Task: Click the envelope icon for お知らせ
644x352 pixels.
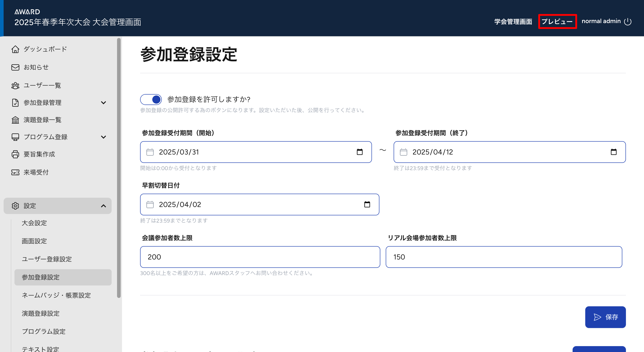Action: click(x=15, y=67)
